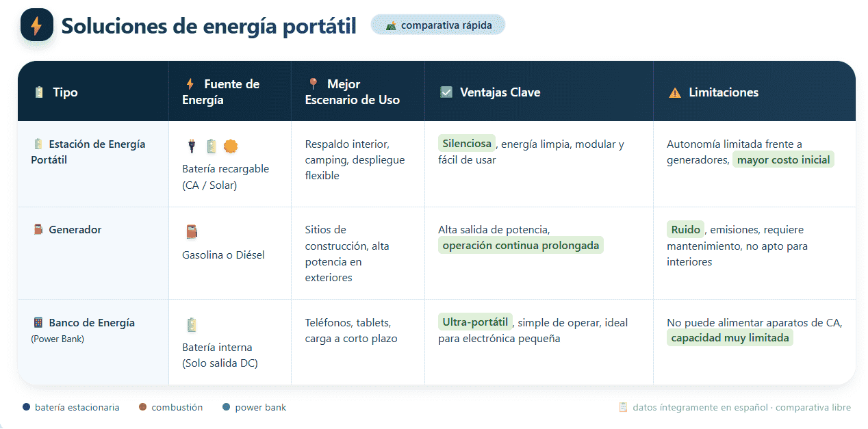Click the Silenciosa highlighted tag
The image size is (868, 429).
click(x=467, y=144)
